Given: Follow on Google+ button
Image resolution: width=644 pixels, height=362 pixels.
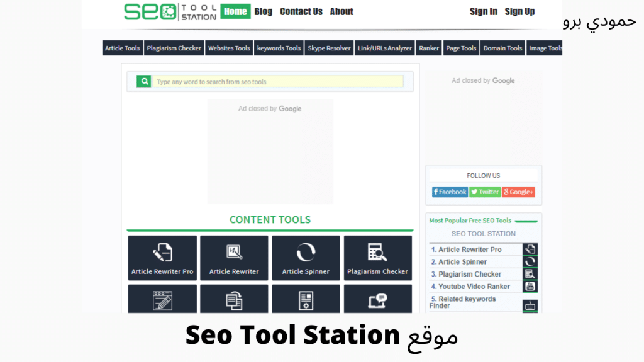Looking at the screenshot, I should point(518,192).
